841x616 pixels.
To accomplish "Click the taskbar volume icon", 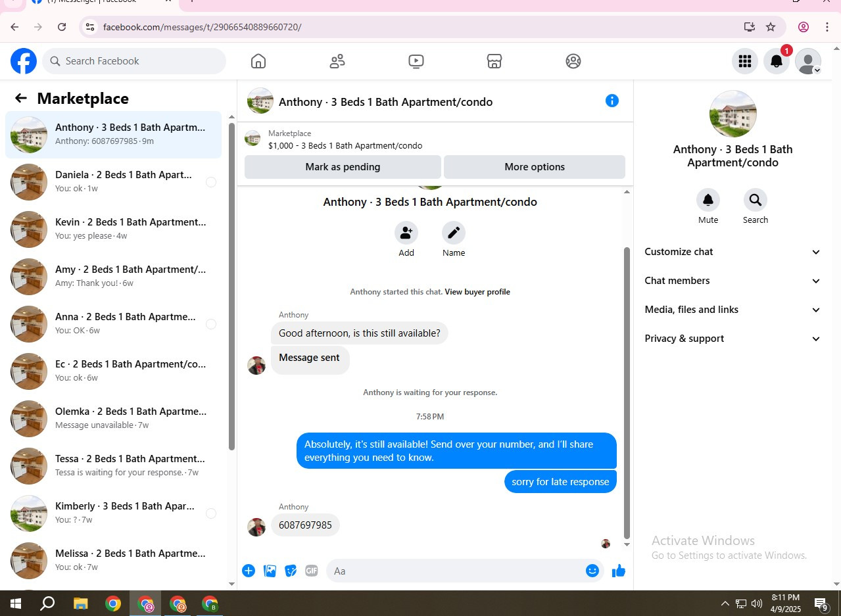I will pyautogui.click(x=757, y=604).
